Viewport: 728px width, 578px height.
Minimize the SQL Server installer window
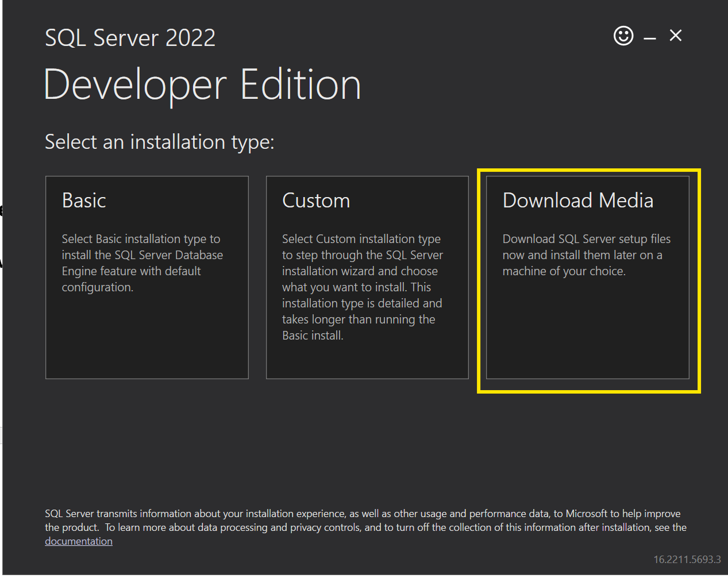pos(650,38)
